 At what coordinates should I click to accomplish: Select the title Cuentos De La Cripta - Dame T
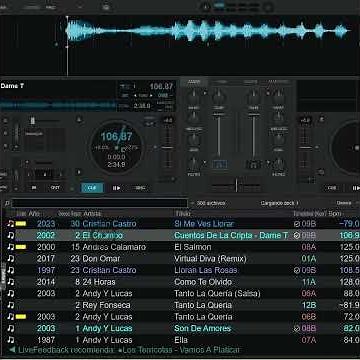coord(231,235)
